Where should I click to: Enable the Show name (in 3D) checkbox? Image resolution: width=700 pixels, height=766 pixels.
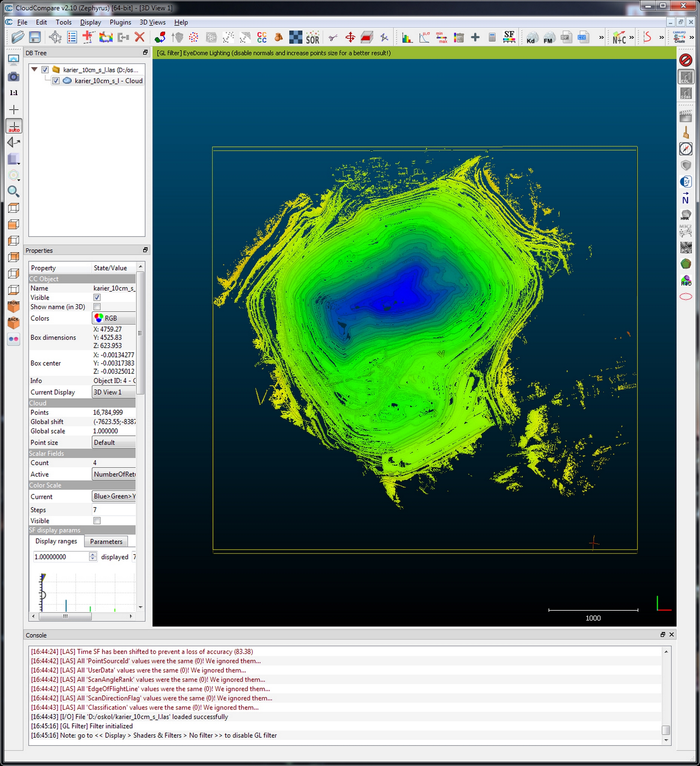pos(97,307)
